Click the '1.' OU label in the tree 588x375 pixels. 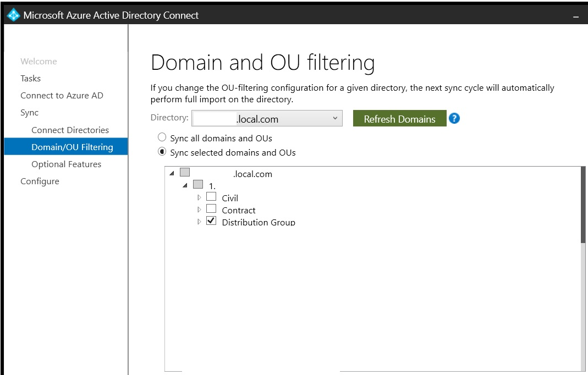212,186
